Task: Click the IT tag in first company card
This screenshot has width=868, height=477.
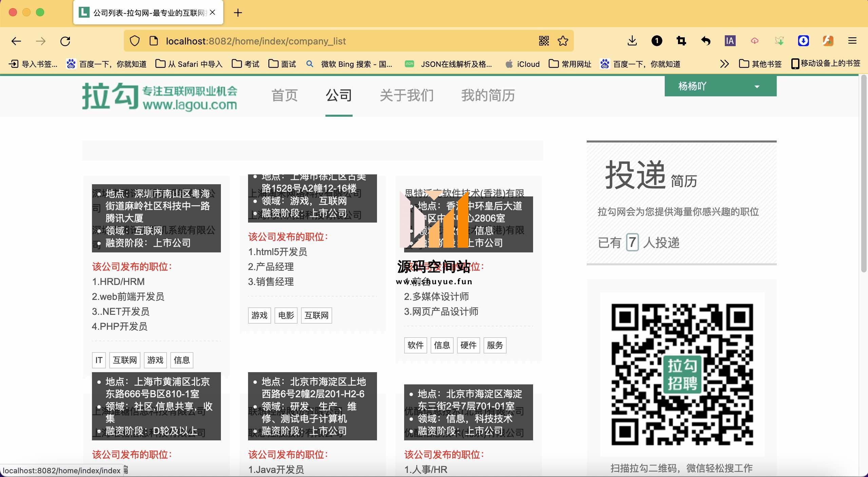Action: pyautogui.click(x=99, y=360)
